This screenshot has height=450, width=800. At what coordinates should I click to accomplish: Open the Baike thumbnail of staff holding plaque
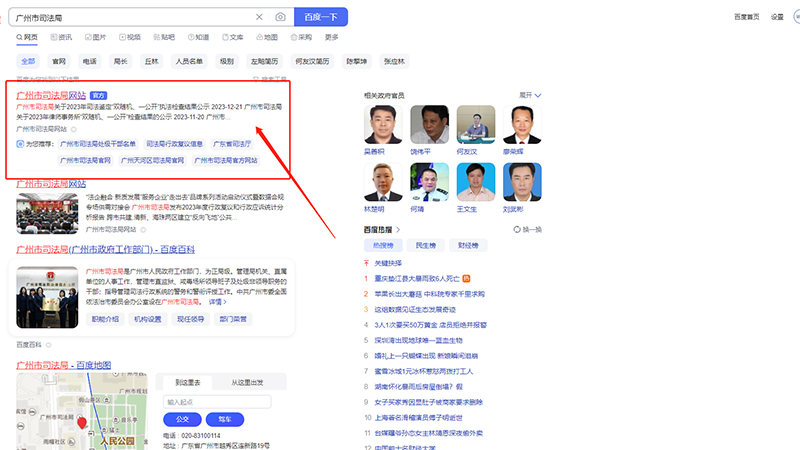coord(47,297)
